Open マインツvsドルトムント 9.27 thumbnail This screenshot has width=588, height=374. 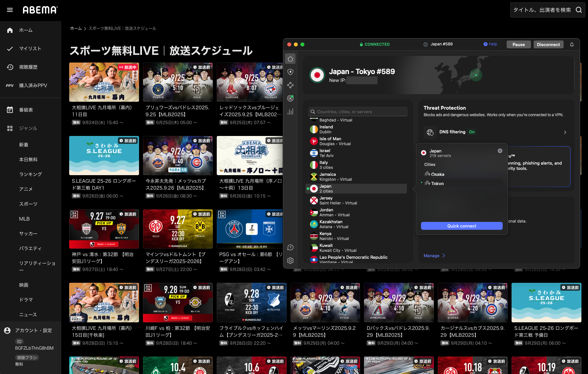178,229
